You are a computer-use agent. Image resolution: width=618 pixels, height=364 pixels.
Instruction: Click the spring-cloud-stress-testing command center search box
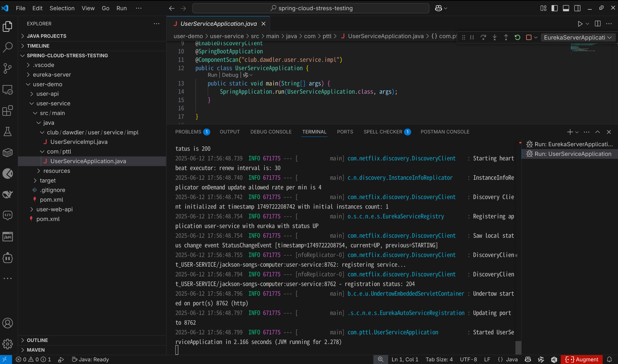(x=311, y=8)
